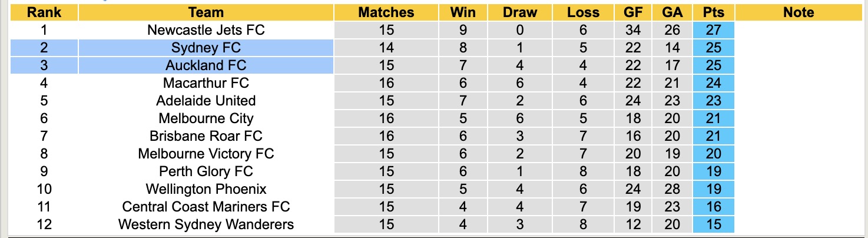Click the Team column header
Viewport: 868px width, 238px height.
pos(206,12)
